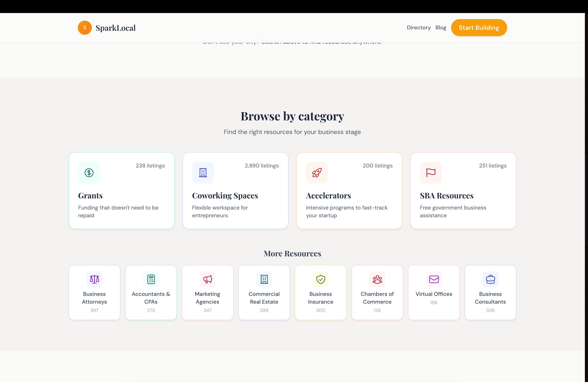
Task: Click the calculator icon for Accountants & CPAs
Action: 151,279
